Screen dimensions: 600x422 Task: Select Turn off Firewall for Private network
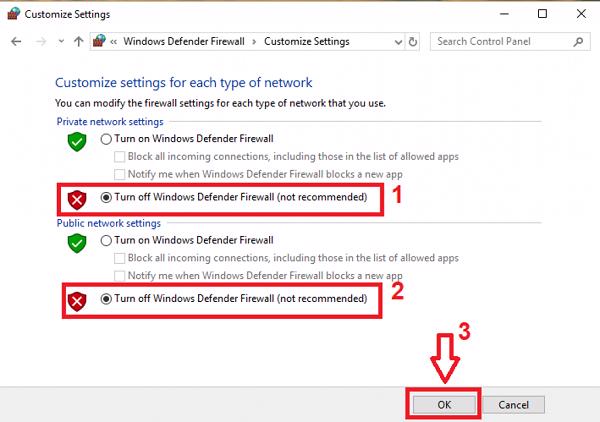coord(107,198)
